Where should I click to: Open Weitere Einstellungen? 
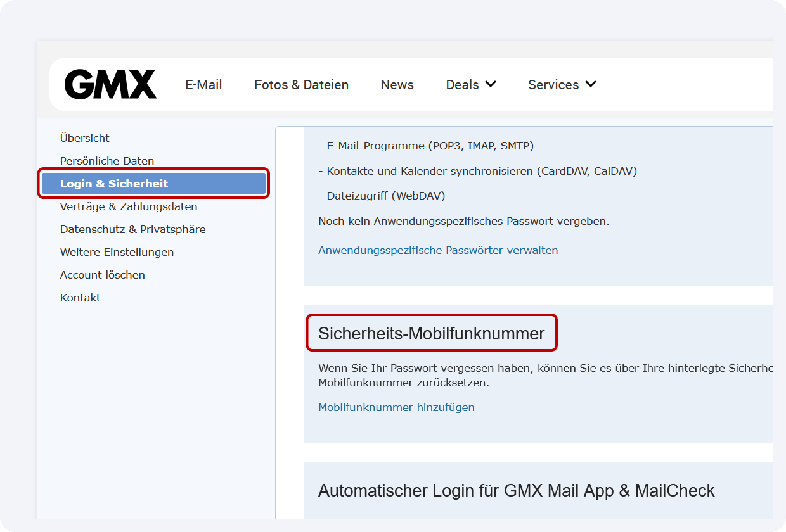117,252
